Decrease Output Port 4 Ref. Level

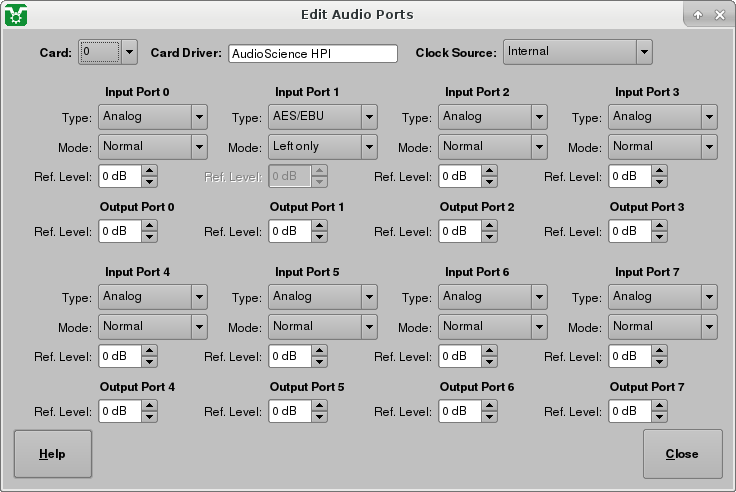149,416
